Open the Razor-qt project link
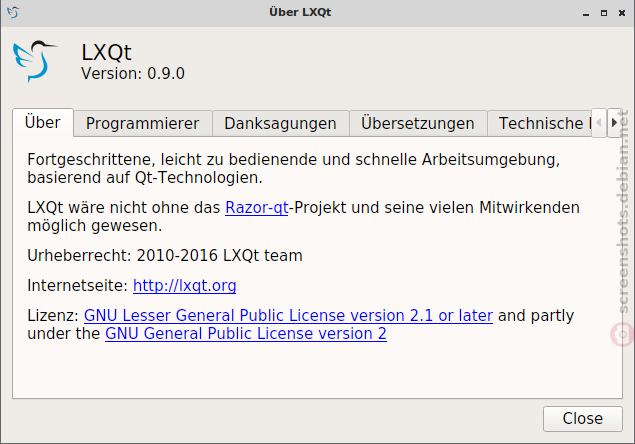This screenshot has width=635, height=444. (x=257, y=207)
